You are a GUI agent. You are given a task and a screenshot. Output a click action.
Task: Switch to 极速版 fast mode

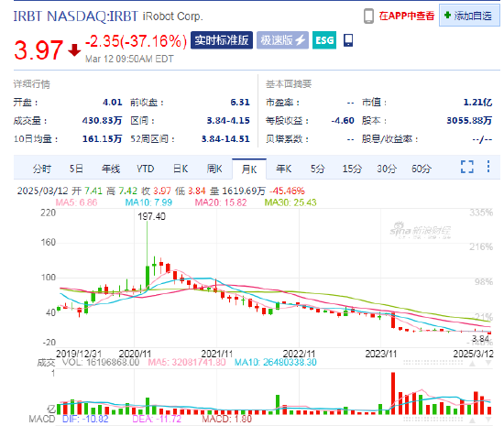282,40
